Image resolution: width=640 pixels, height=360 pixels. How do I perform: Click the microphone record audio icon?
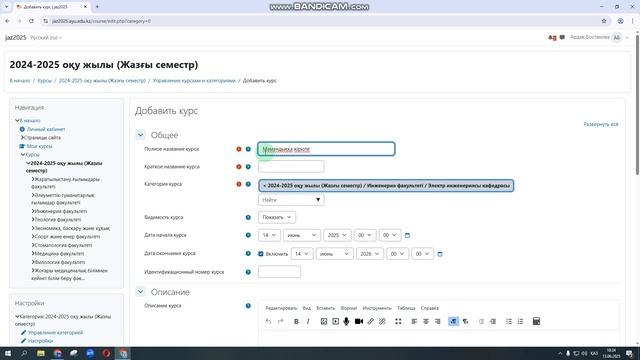347,322
